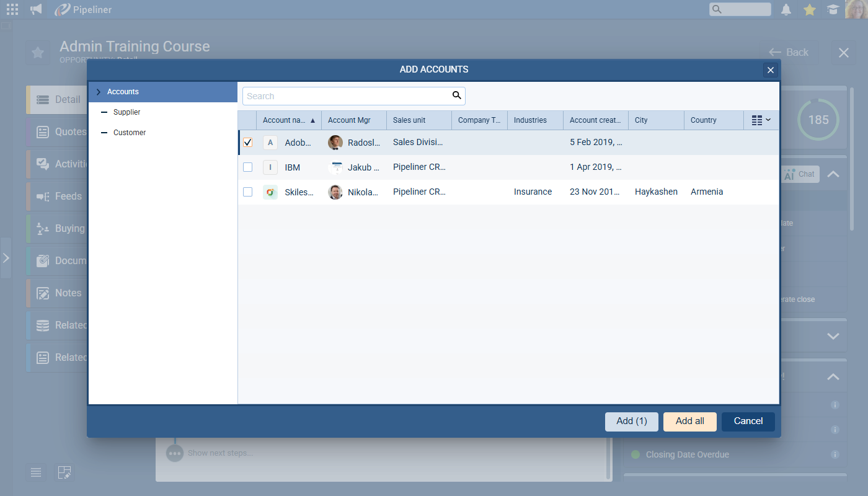Image resolution: width=868 pixels, height=496 pixels.
Task: Click the account Search input field
Action: tap(347, 96)
